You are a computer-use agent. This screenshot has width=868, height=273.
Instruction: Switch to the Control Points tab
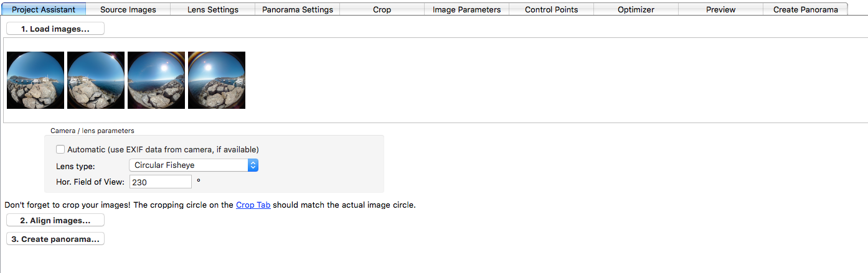(x=552, y=9)
